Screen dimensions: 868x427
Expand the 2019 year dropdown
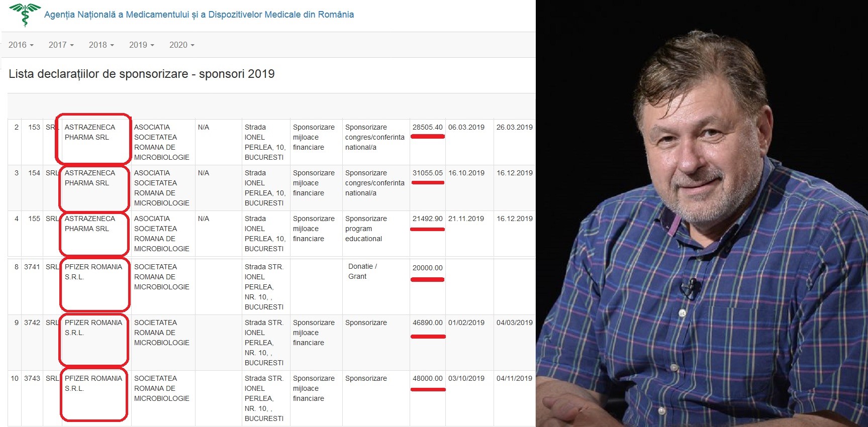(x=141, y=45)
